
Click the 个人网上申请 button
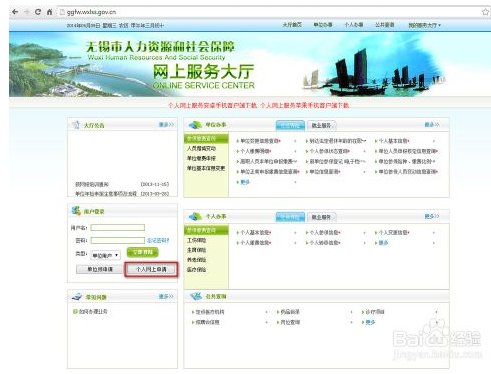[151, 269]
